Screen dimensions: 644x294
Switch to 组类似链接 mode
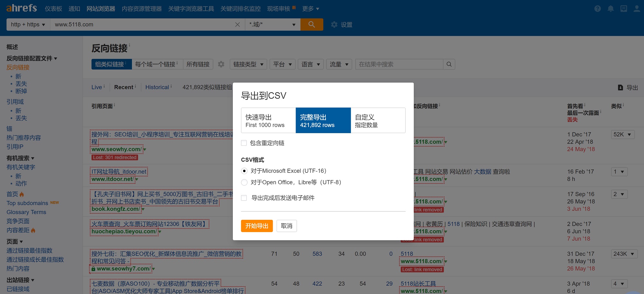point(111,64)
